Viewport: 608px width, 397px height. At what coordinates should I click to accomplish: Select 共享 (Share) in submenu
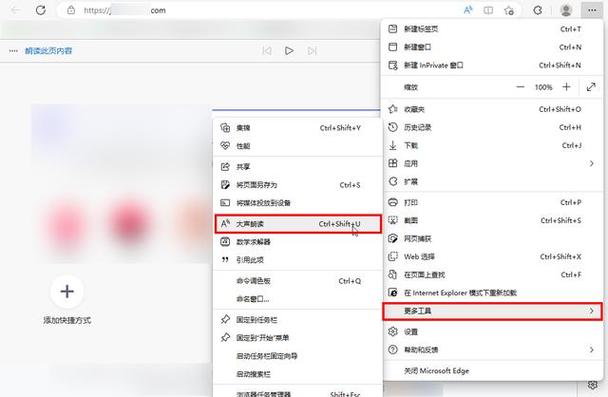click(x=298, y=167)
